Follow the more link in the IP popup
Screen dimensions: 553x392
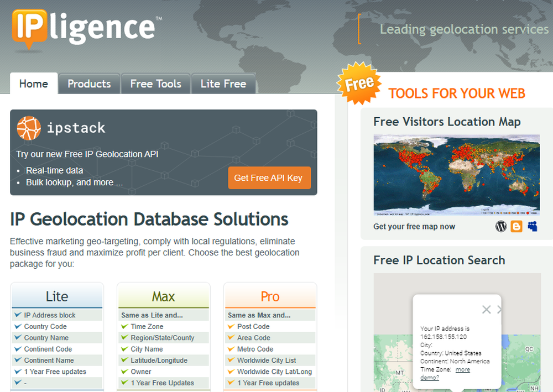[463, 369]
